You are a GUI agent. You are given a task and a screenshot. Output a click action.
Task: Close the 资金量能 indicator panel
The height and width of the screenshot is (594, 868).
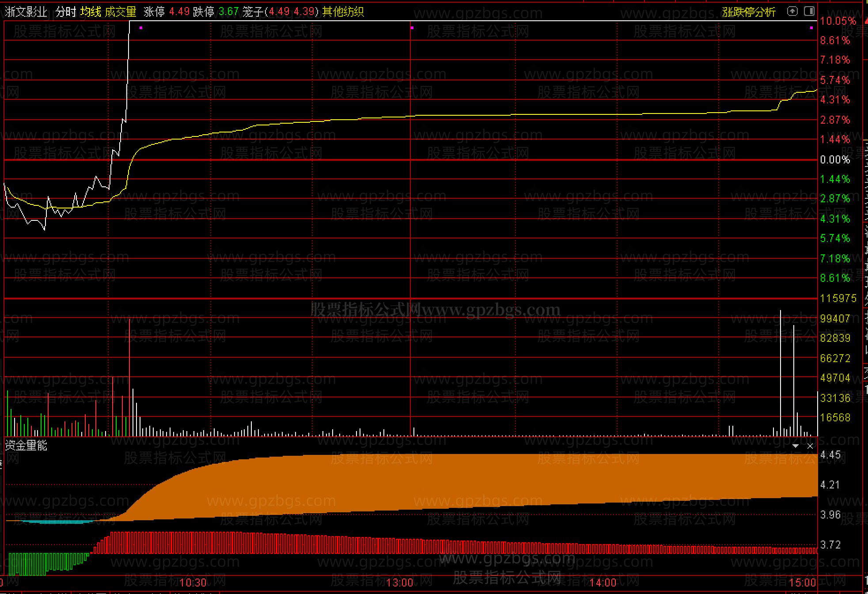coord(810,446)
